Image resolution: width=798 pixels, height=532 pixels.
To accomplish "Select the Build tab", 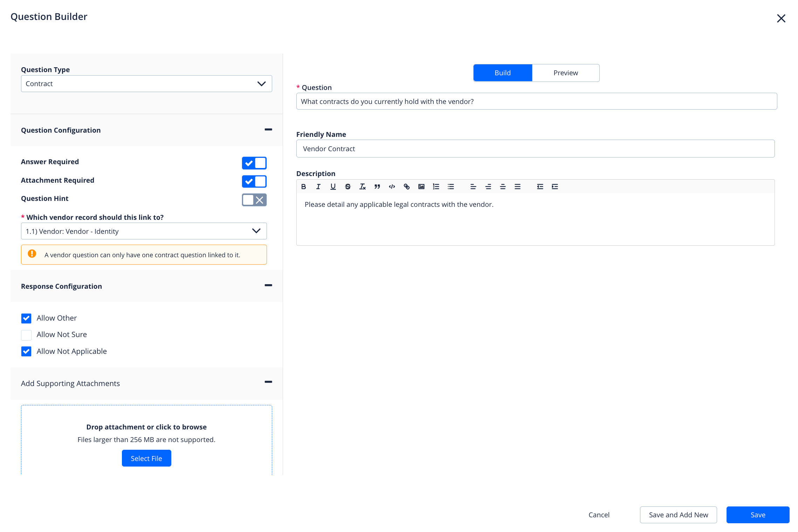I will [x=502, y=73].
